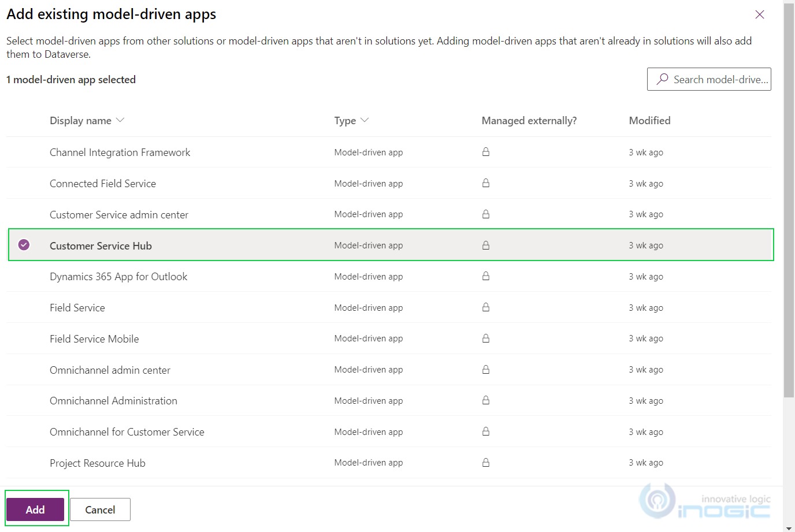The height and width of the screenshot is (532, 795).
Task: Select the Field Service Mobile app
Action: click(94, 339)
